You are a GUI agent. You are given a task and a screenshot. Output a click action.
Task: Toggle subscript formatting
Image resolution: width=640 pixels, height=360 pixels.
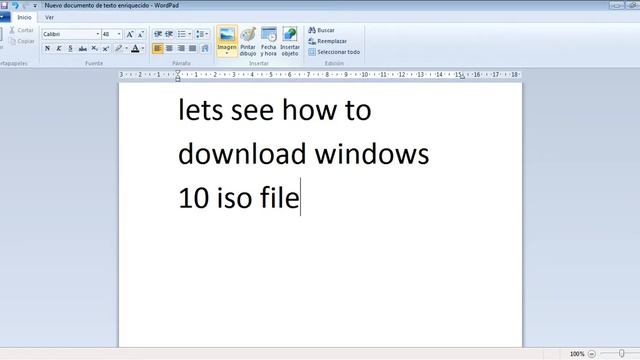coord(94,49)
